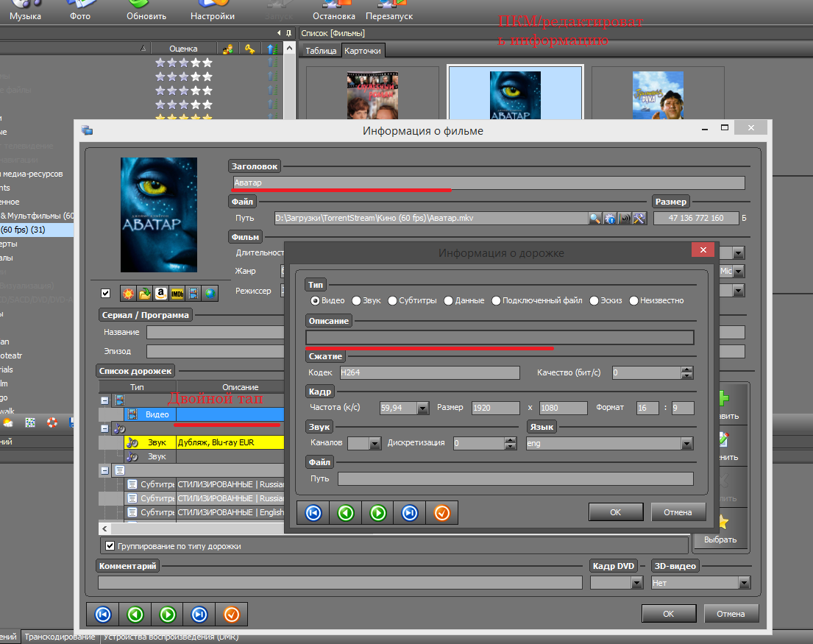Click orange checkmark icon in film info dialog
This screenshot has width=813, height=644.
(231, 615)
